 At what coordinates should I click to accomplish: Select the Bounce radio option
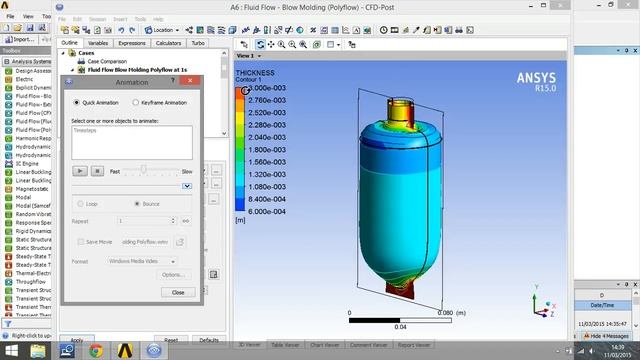point(137,204)
